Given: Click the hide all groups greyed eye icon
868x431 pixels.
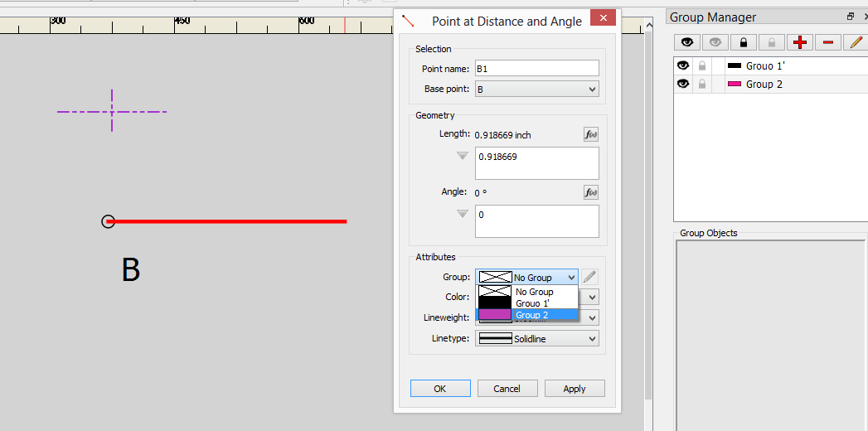Looking at the screenshot, I should coord(715,42).
